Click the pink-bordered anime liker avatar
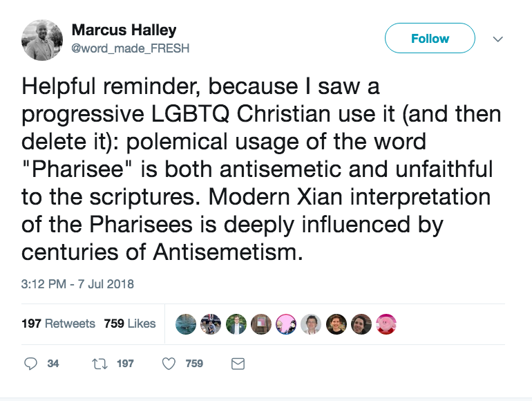 tap(286, 324)
